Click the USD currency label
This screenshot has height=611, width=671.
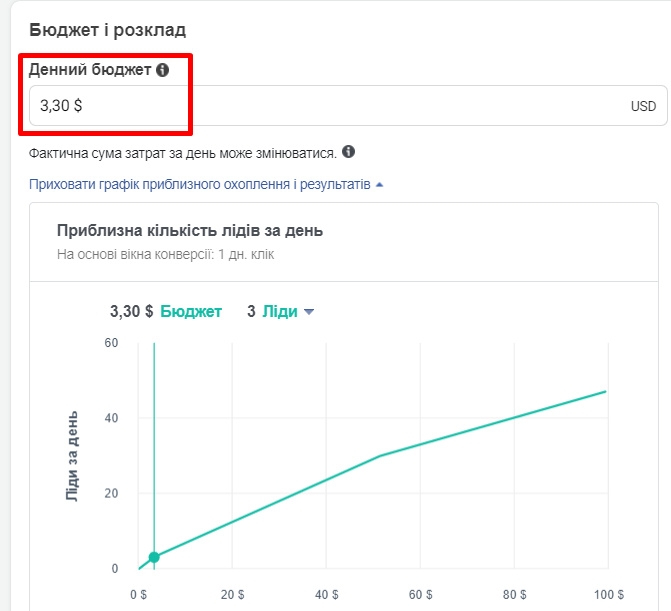642,106
